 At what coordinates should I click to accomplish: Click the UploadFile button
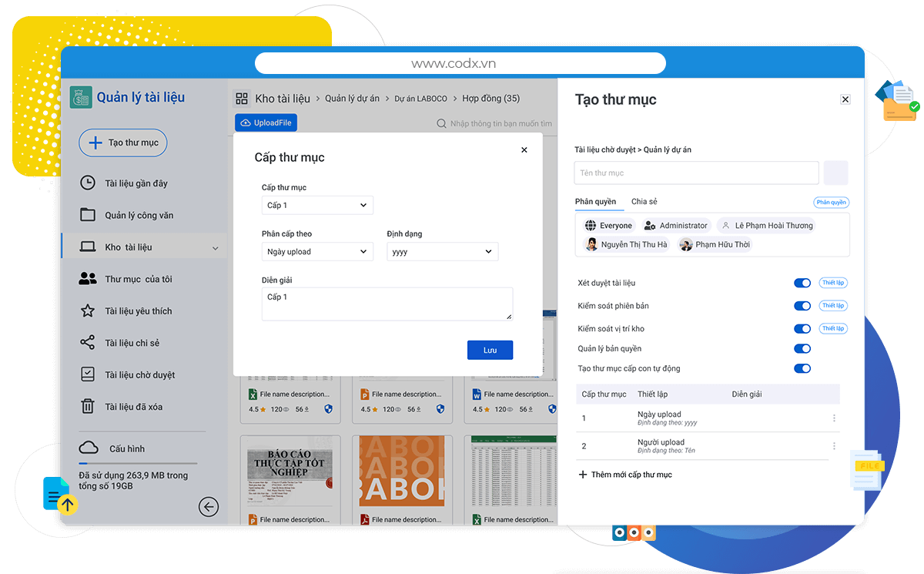pyautogui.click(x=266, y=123)
